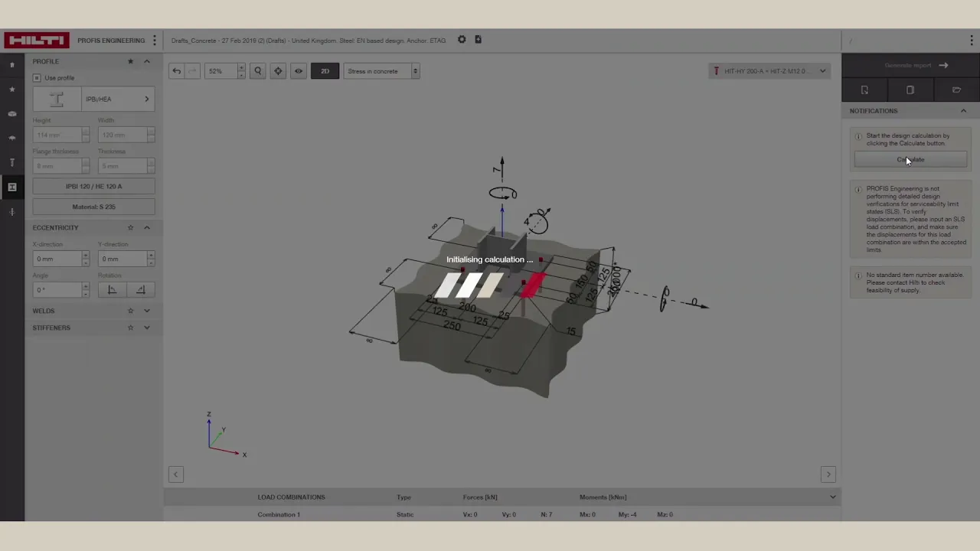The width and height of the screenshot is (980, 551).
Task: Click info icon beside No standard item notification
Action: [858, 275]
